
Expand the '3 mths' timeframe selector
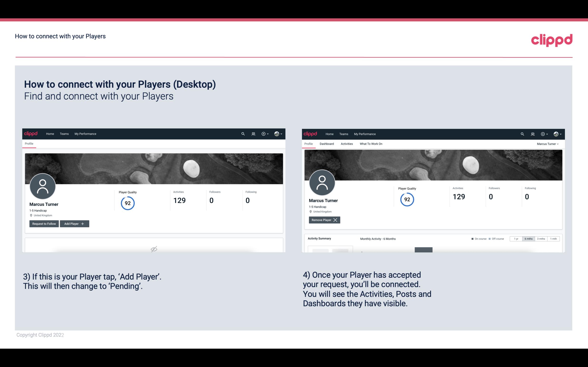(x=541, y=238)
